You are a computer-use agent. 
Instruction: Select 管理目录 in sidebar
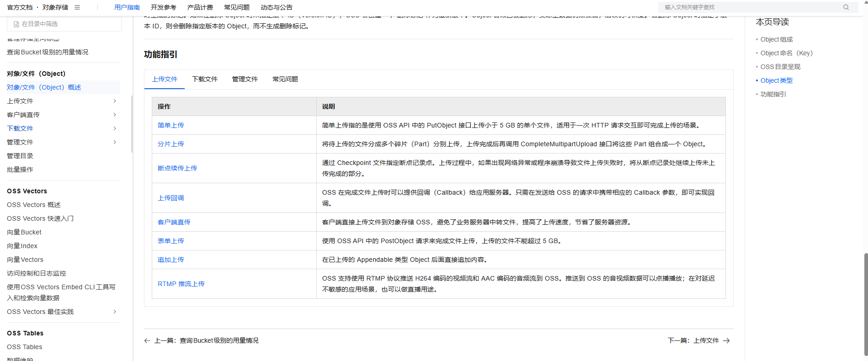click(20, 156)
